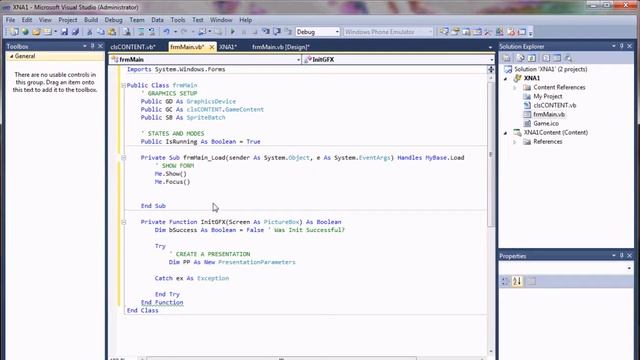Image resolution: width=640 pixels, height=360 pixels.
Task: Switch to the frmMain.vb [Design] tab
Action: pyautogui.click(x=281, y=47)
